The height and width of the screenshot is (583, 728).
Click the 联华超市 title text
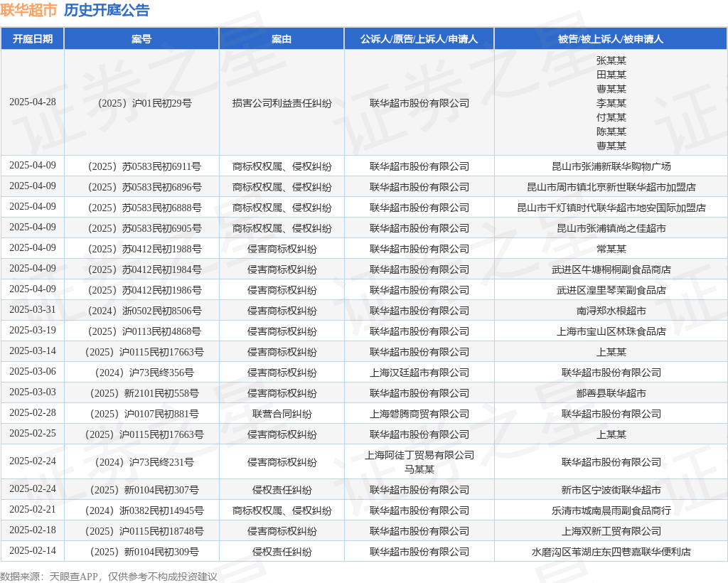click(x=28, y=10)
